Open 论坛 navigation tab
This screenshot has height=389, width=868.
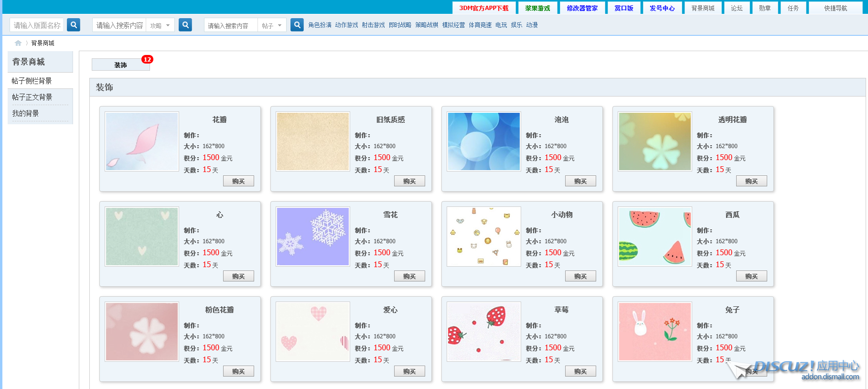(737, 8)
